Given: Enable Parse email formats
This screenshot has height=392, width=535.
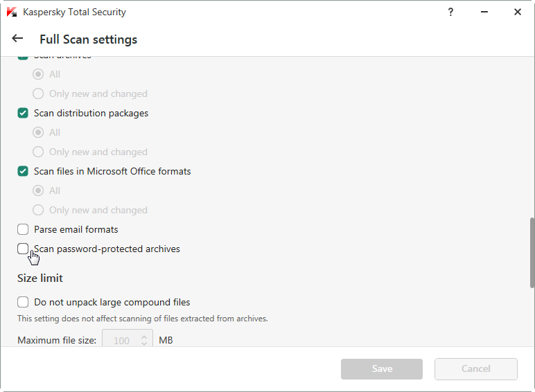Looking at the screenshot, I should coord(23,229).
